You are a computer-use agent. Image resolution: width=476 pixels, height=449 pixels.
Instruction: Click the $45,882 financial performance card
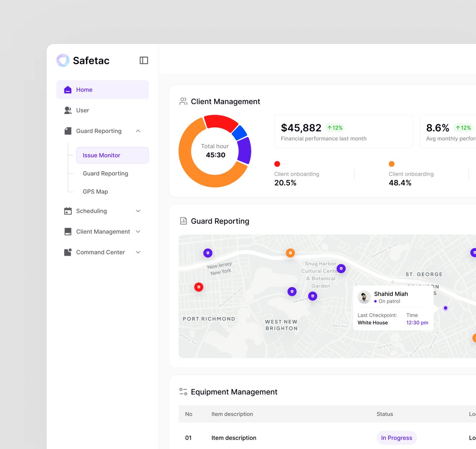pos(344,132)
